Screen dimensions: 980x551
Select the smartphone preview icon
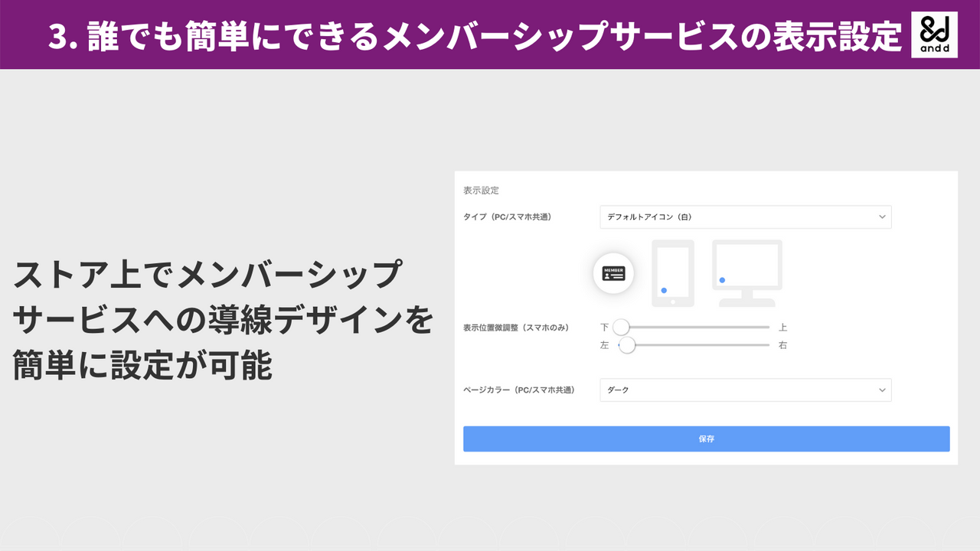point(673,273)
